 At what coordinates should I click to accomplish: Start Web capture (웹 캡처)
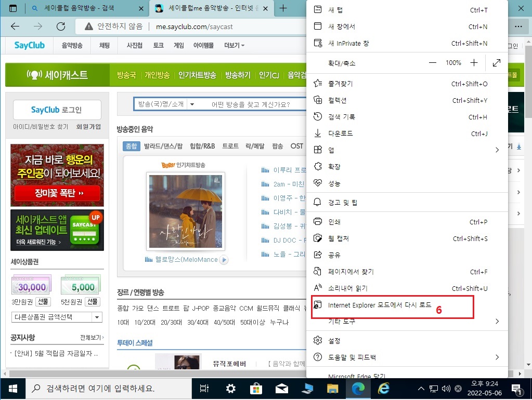pyautogui.click(x=407, y=238)
